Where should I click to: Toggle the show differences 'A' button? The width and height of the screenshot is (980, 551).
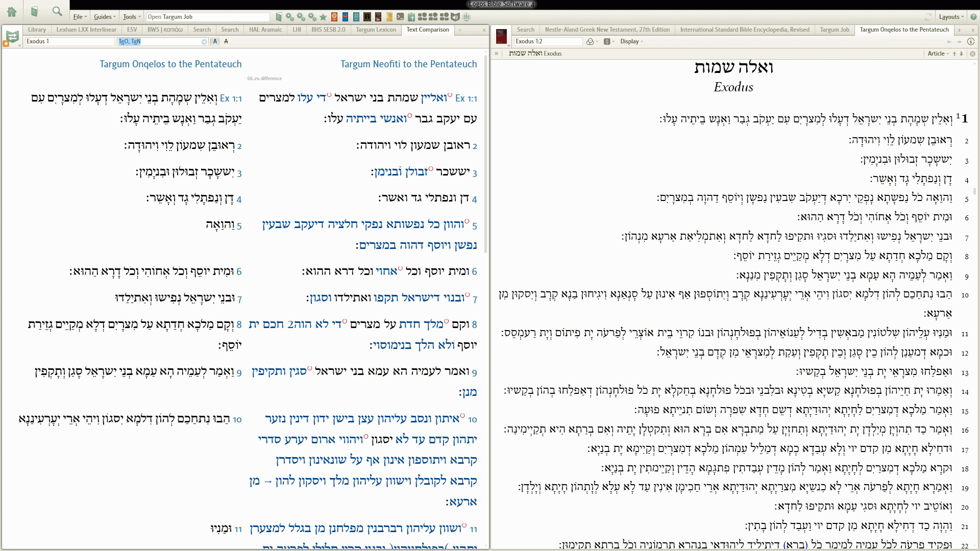(215, 41)
